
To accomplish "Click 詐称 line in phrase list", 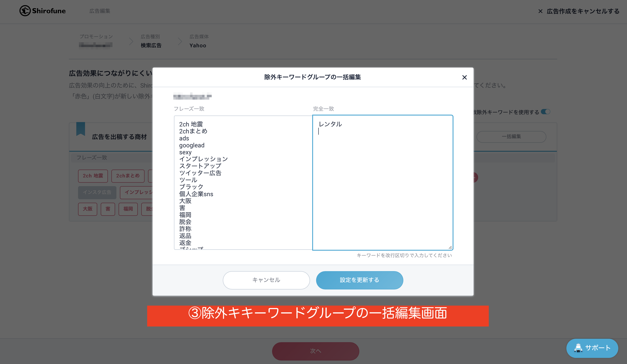I will pos(185,229).
